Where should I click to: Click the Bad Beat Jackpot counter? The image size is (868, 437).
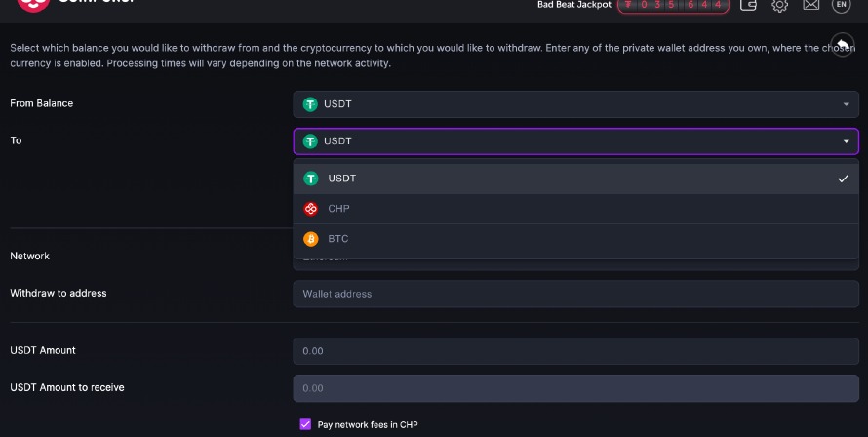pos(673,5)
